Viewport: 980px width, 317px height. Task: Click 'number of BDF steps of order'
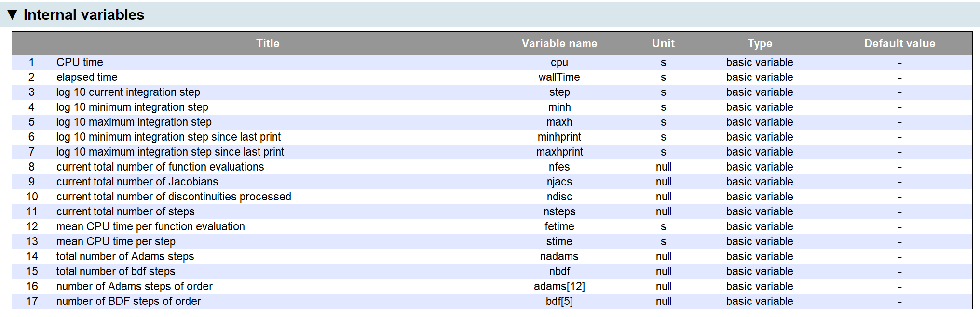[x=128, y=301]
